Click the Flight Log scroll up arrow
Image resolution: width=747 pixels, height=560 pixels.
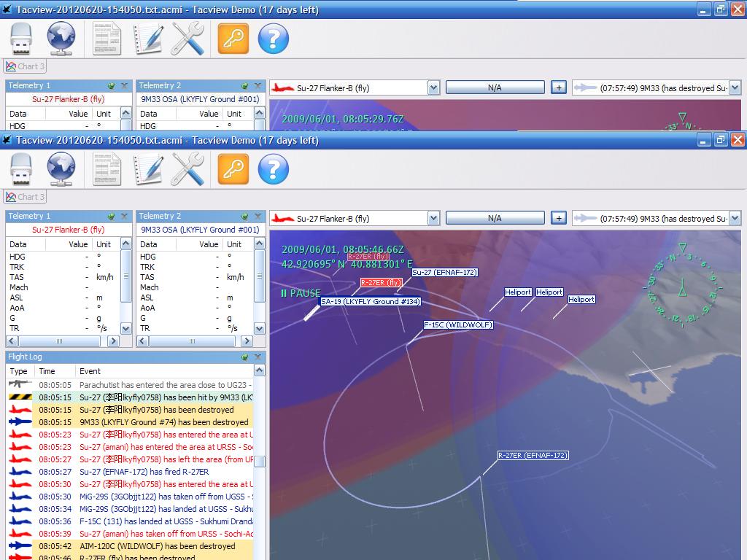(x=260, y=370)
